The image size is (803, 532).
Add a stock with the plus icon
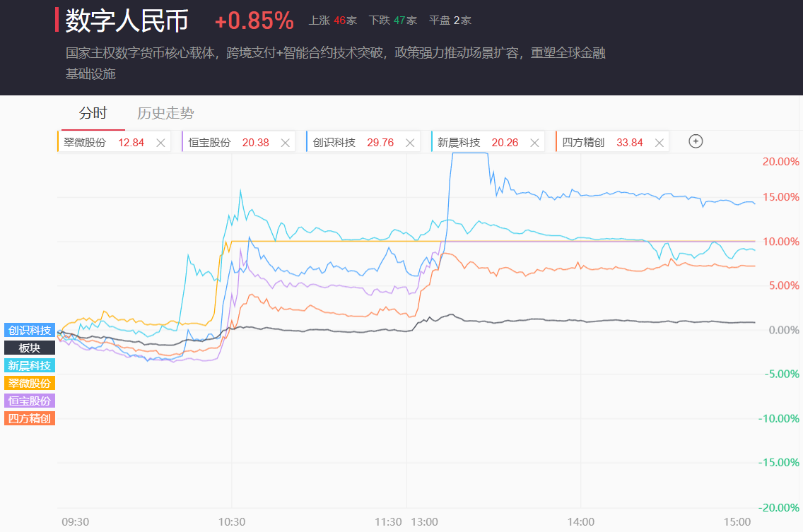pos(696,141)
